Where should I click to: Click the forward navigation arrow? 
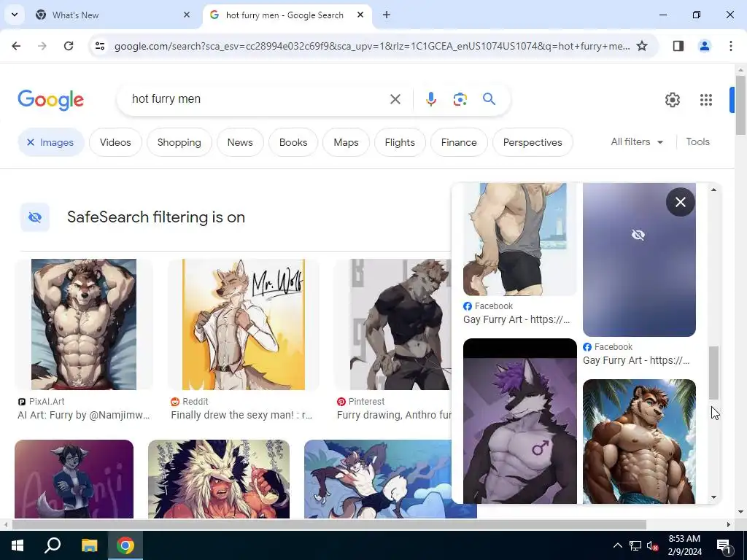click(42, 46)
